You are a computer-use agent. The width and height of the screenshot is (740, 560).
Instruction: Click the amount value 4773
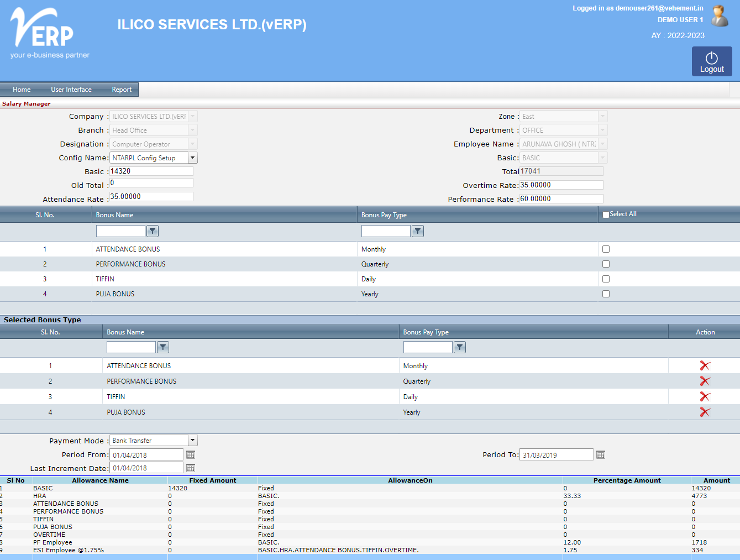(x=699, y=496)
